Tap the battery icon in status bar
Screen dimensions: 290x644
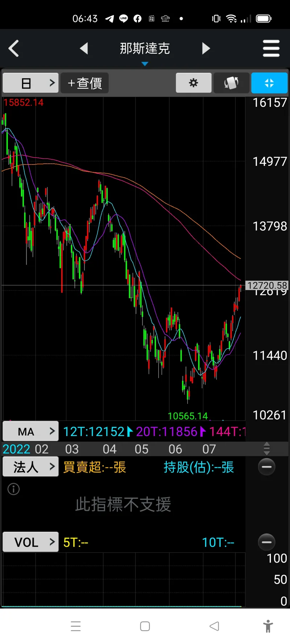(x=264, y=18)
